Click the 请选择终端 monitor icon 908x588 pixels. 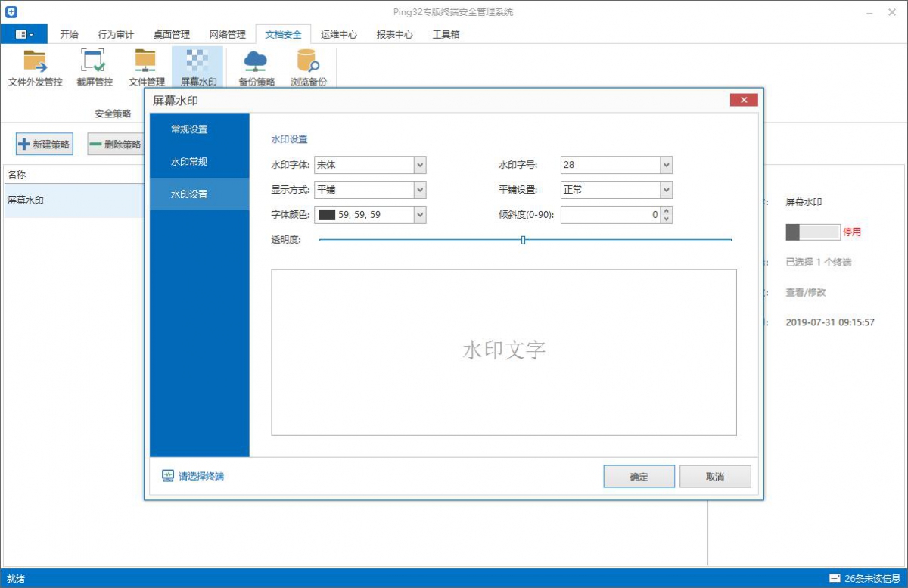tap(168, 476)
